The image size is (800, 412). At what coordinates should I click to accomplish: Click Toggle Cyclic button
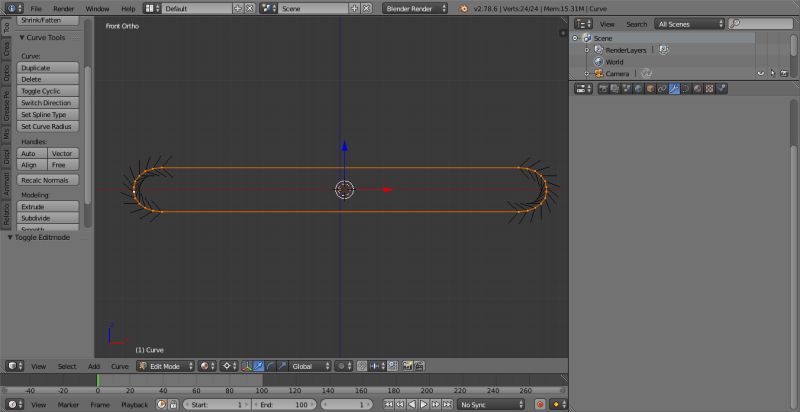[x=48, y=91]
